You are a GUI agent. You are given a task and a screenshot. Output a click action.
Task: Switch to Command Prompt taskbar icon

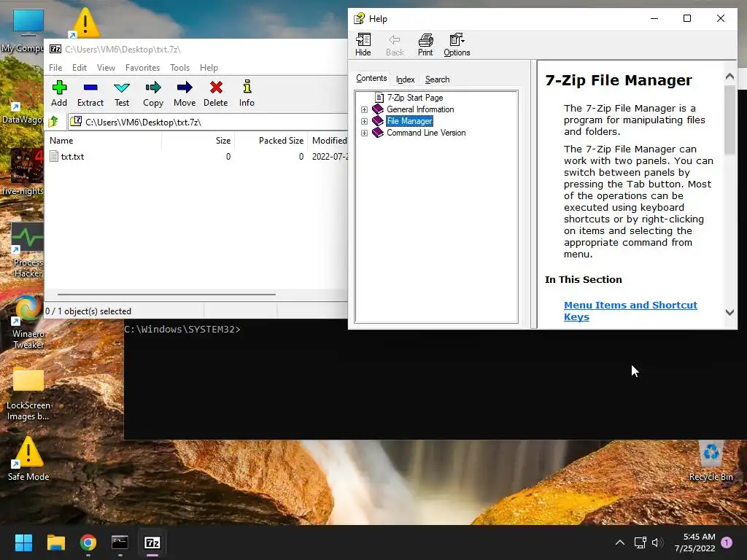(x=120, y=542)
